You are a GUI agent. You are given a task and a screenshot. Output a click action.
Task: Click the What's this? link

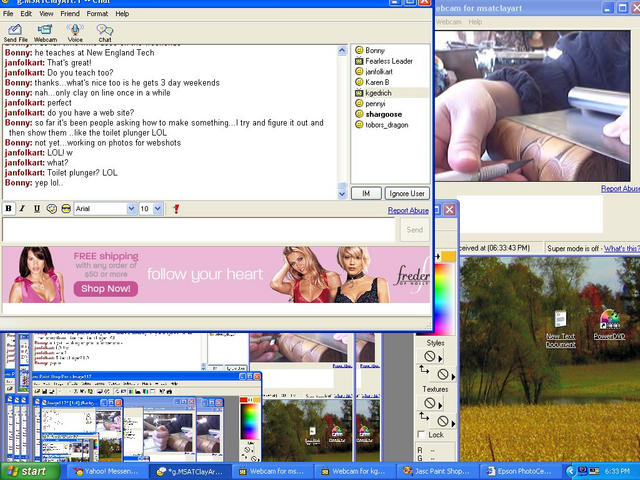click(x=622, y=248)
